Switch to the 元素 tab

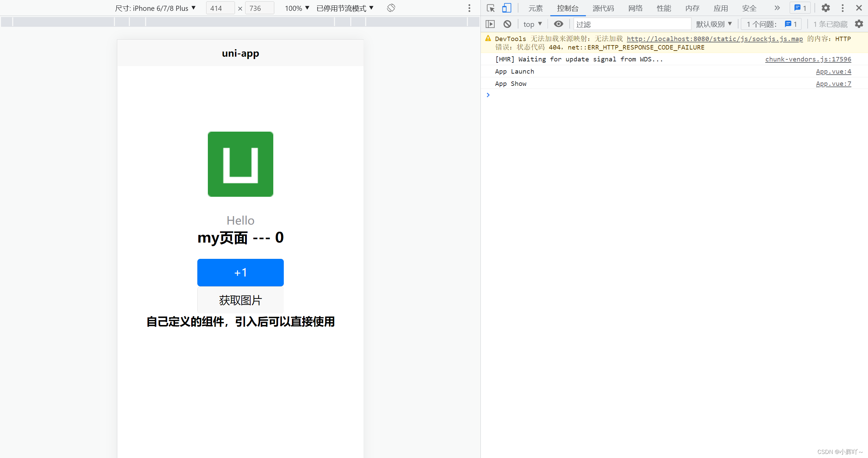(536, 8)
